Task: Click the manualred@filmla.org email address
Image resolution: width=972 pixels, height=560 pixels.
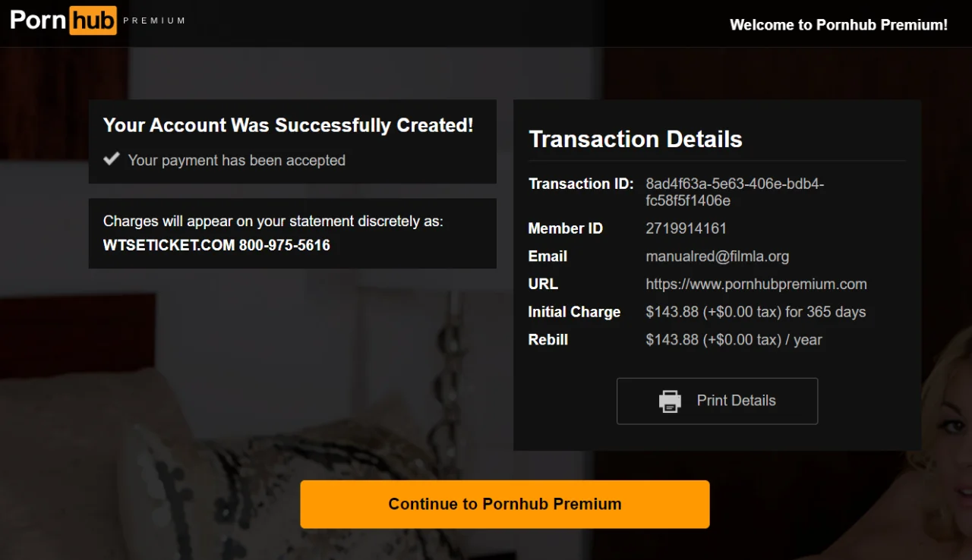Action: [718, 256]
